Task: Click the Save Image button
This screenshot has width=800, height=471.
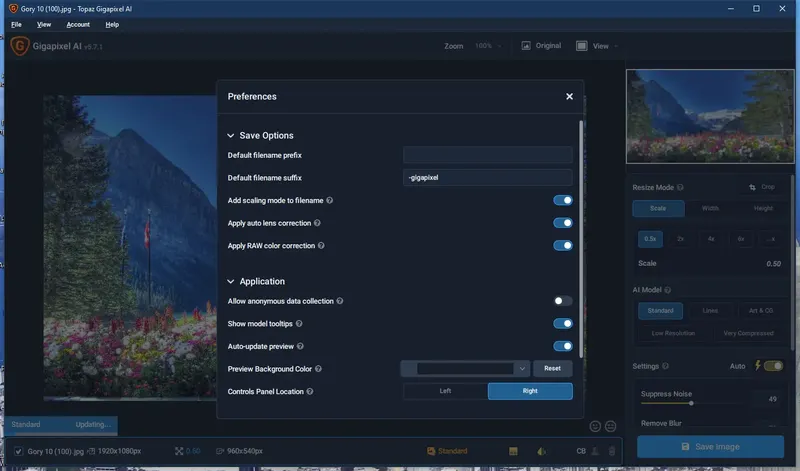Action: tap(711, 447)
